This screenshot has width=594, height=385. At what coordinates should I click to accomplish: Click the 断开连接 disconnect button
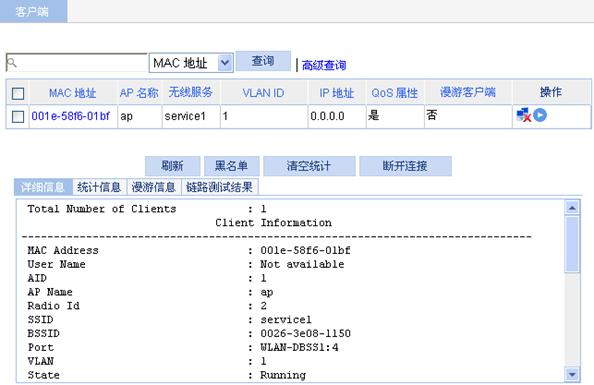point(405,166)
